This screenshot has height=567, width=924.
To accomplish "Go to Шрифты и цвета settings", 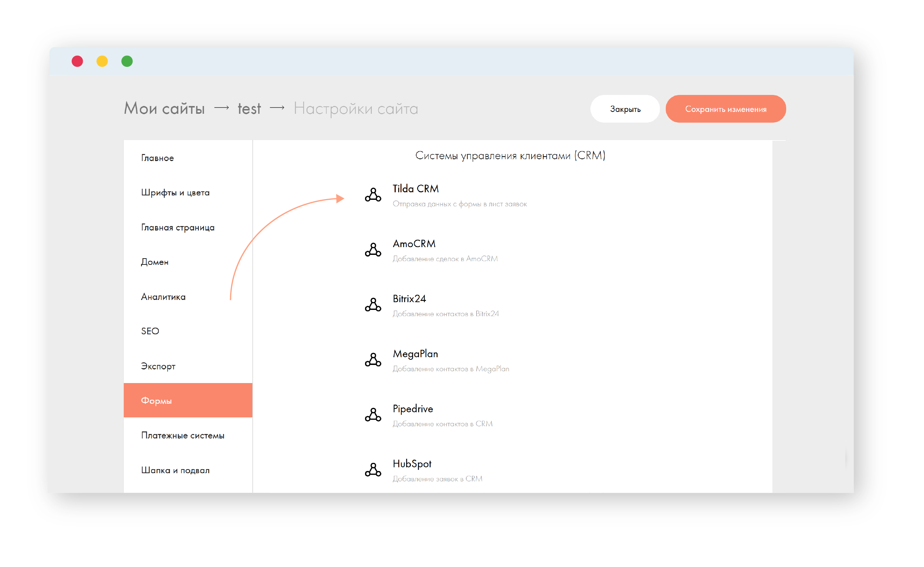I will click(175, 193).
